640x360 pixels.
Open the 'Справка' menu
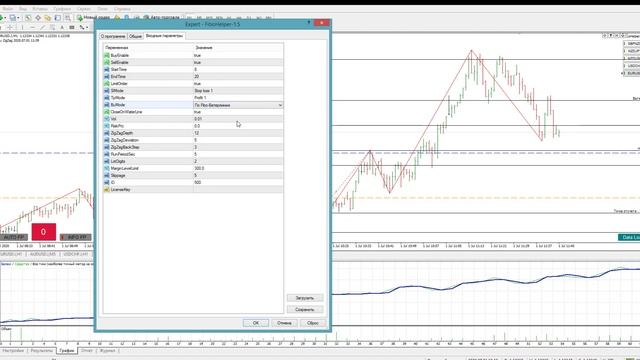point(122,9)
